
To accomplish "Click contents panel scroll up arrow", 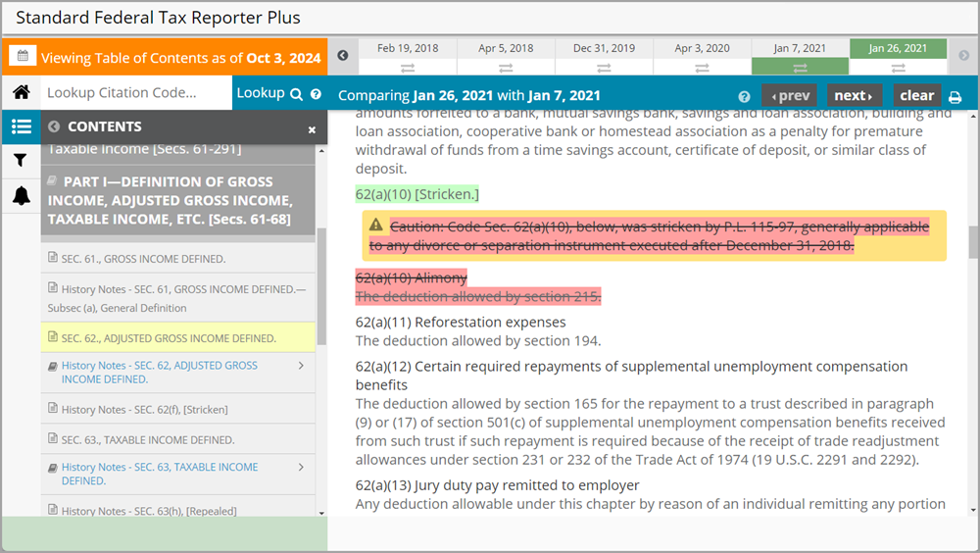I will (x=321, y=151).
